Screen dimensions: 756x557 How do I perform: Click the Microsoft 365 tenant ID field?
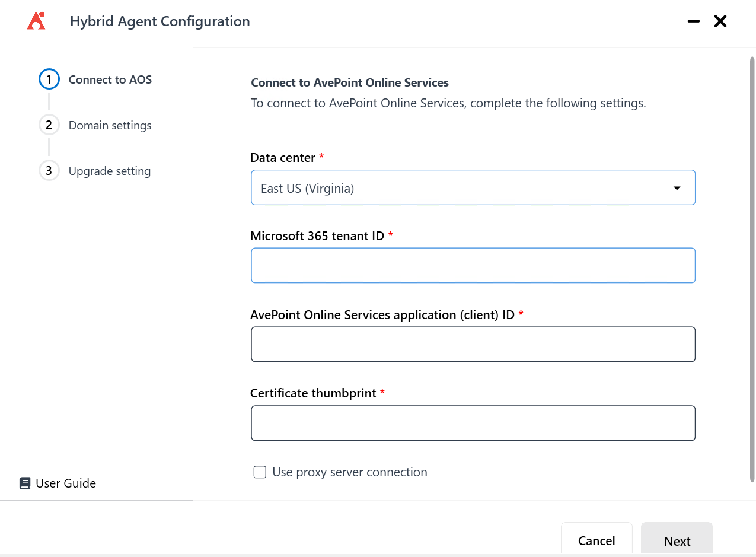pyautogui.click(x=473, y=265)
